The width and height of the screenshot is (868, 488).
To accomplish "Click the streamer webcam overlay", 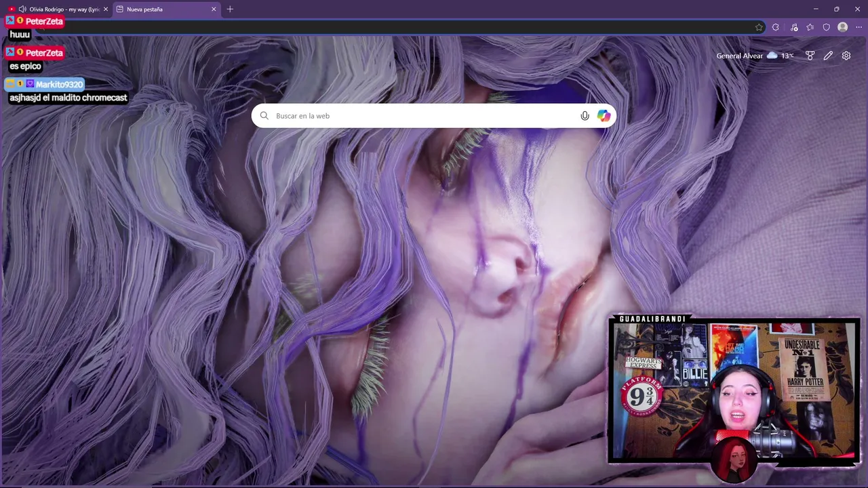I will click(734, 390).
